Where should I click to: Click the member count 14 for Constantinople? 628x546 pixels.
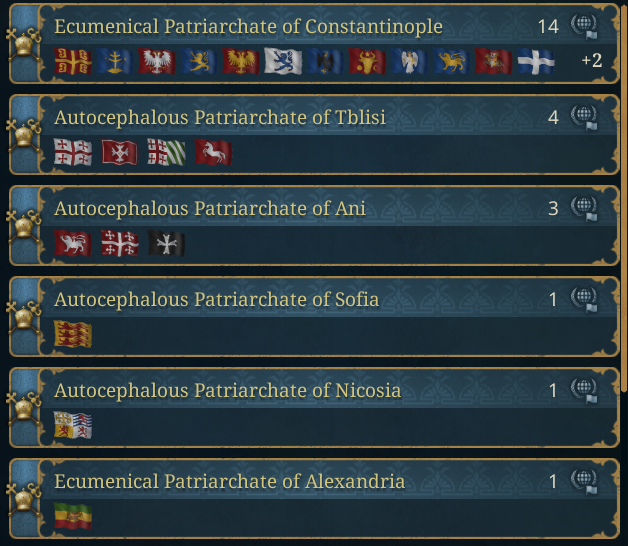click(548, 27)
